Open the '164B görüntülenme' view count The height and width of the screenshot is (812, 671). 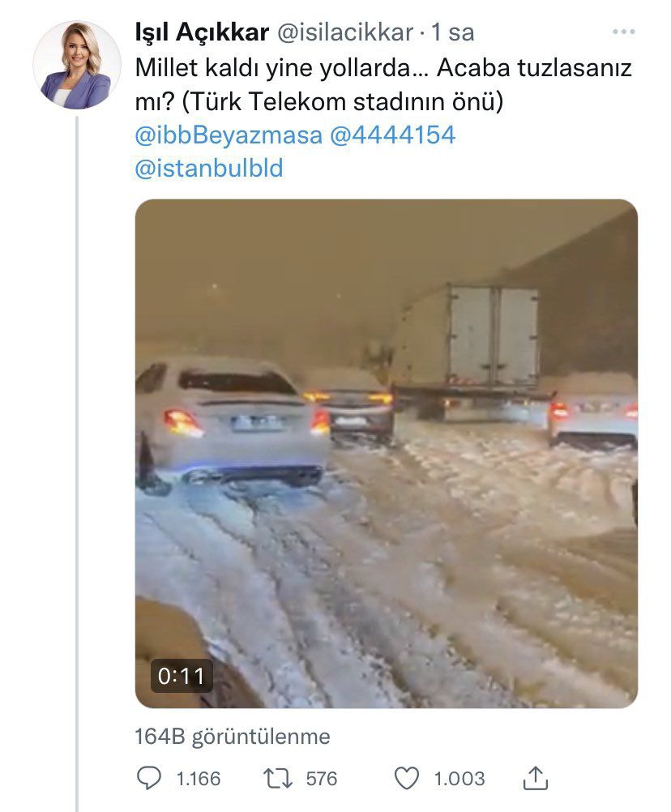pos(233,737)
